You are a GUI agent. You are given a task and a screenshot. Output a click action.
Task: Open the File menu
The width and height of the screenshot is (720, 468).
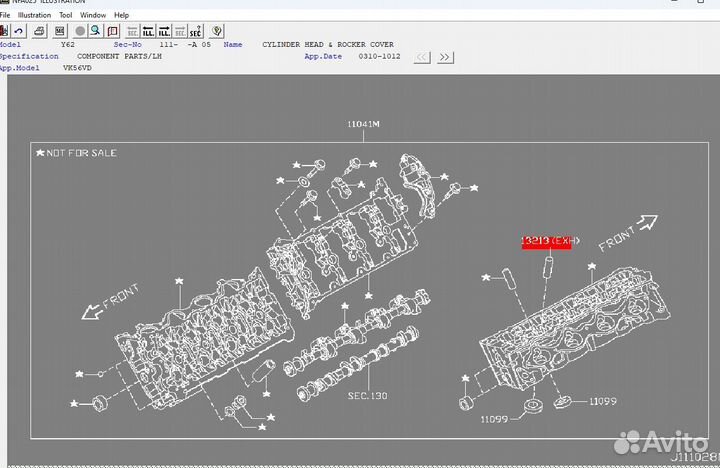(5, 15)
